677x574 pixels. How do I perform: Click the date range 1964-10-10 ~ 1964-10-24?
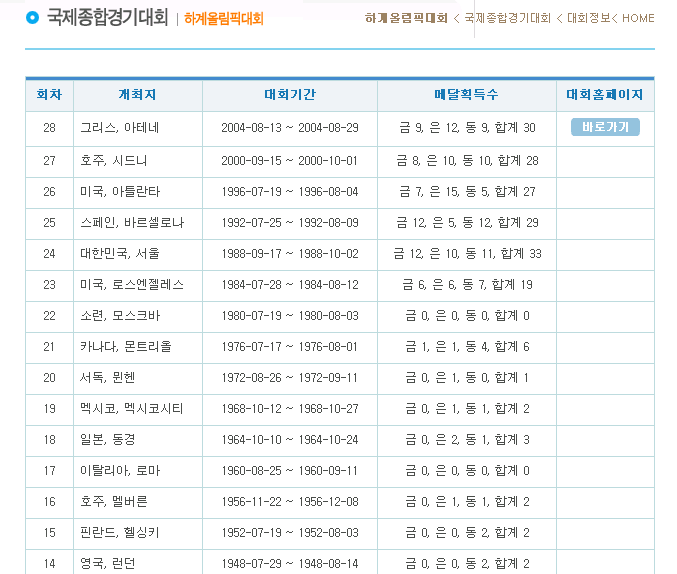pyautogui.click(x=290, y=440)
